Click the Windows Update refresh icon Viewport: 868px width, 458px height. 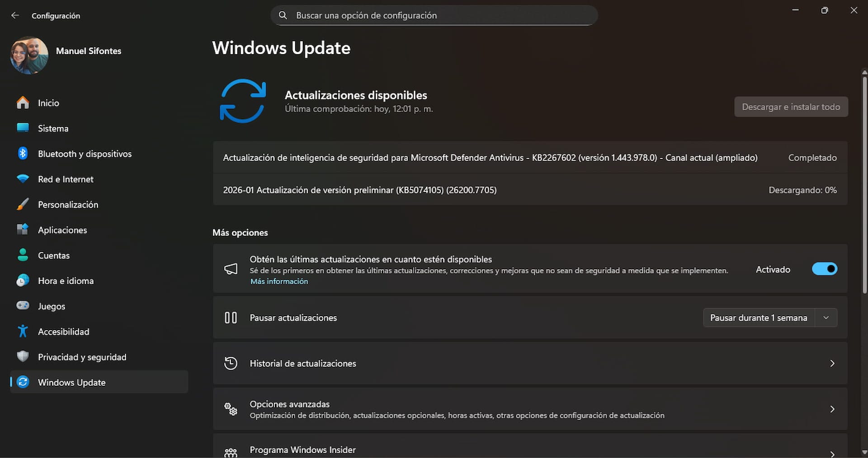coord(22,382)
